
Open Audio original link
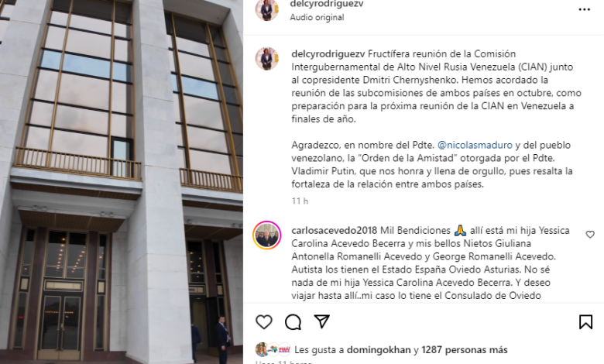[317, 17]
